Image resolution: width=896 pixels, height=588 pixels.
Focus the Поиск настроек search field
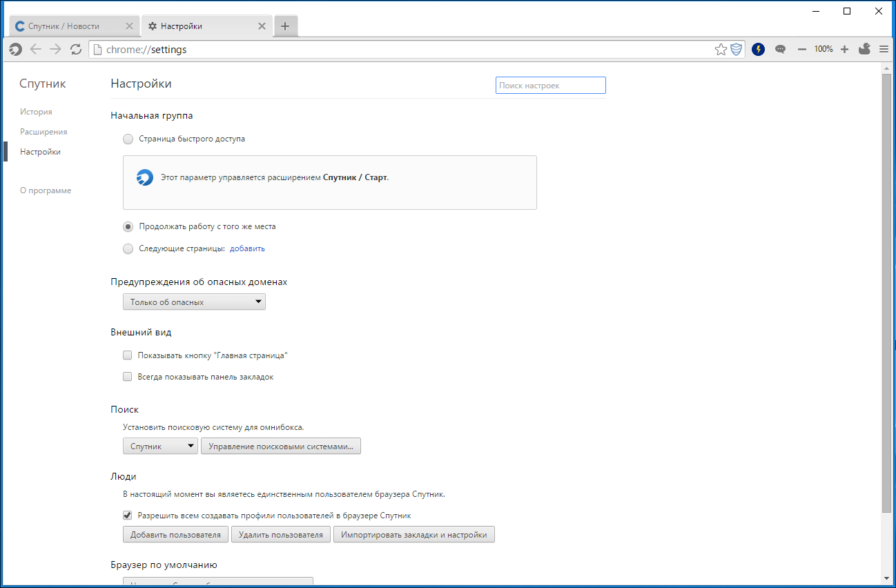551,86
